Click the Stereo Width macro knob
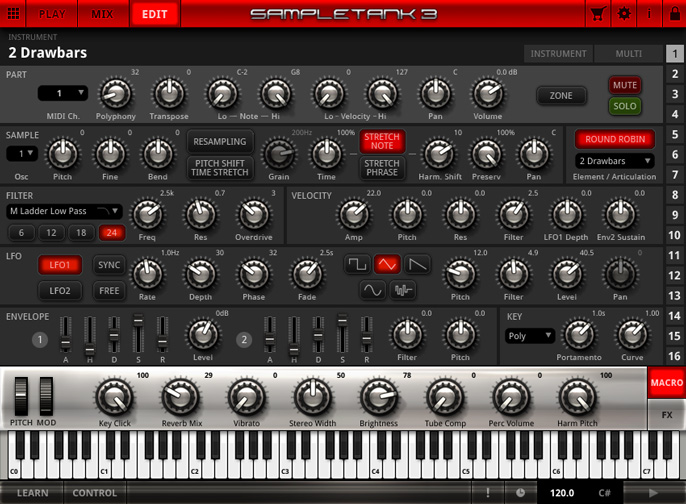This screenshot has width=686, height=504. (312, 397)
